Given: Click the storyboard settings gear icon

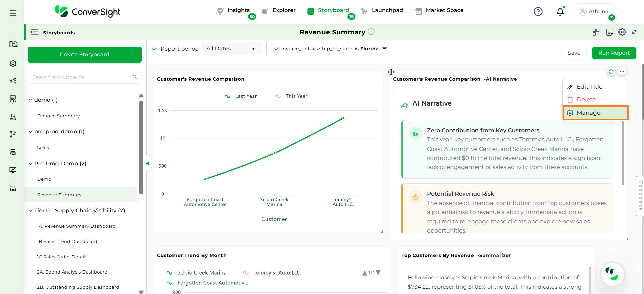Looking at the screenshot, I should tap(622, 32).
